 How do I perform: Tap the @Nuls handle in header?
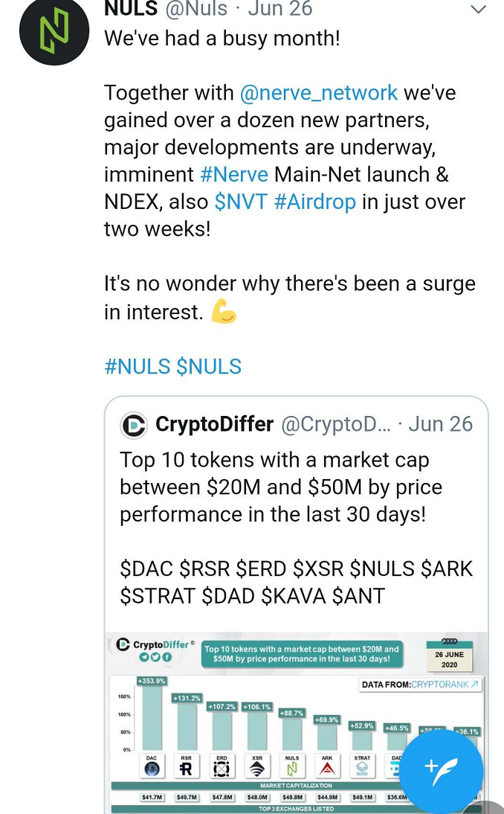click(196, 9)
